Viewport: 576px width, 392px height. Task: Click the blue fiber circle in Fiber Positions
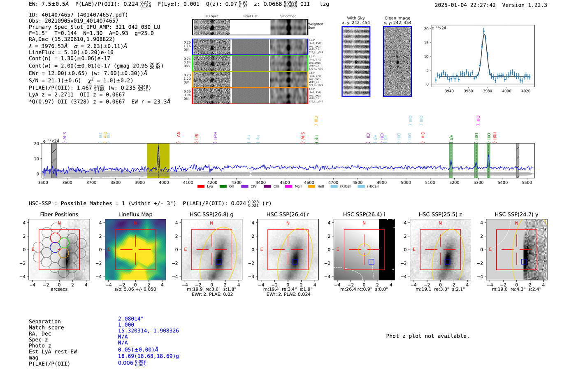pyautogui.click(x=55, y=247)
